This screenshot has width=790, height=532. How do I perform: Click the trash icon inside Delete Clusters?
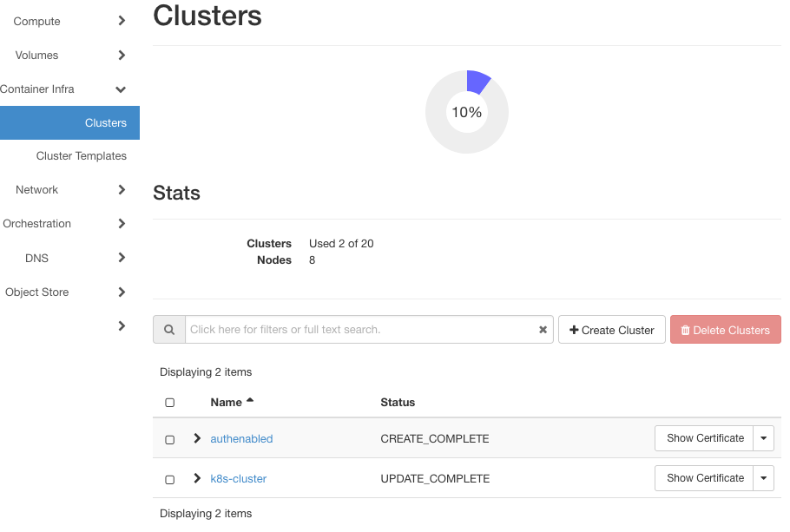tap(686, 329)
